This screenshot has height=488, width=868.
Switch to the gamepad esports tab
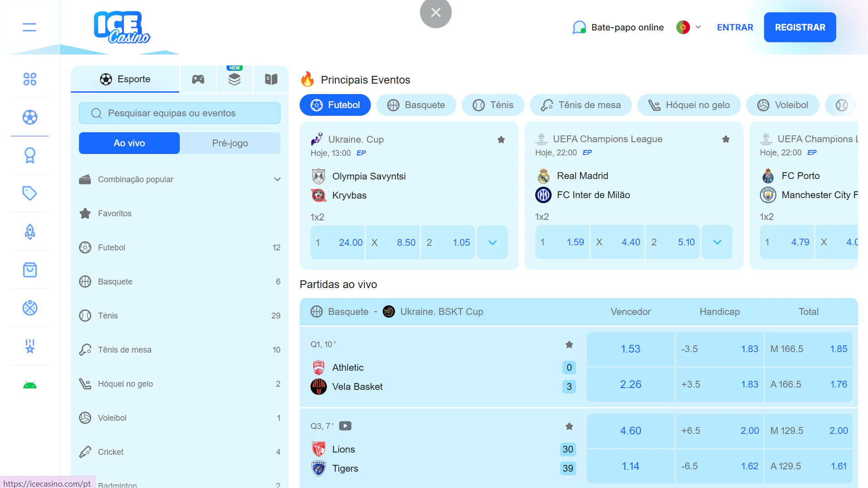click(x=198, y=79)
